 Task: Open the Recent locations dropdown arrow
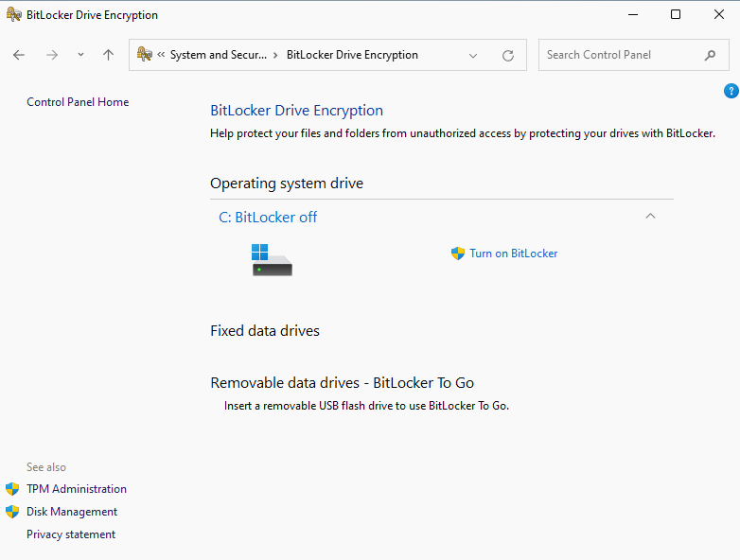click(80, 55)
